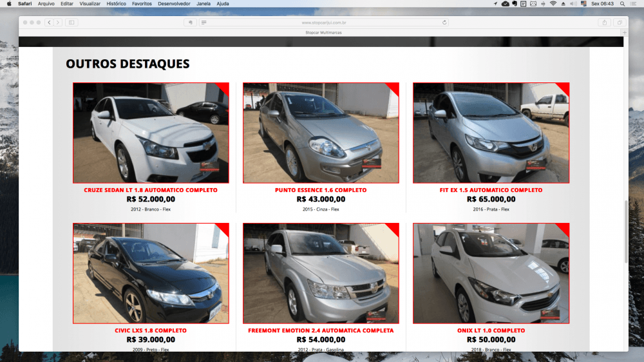Toggle the Safari sidebar button
644x362 pixels.
(71, 23)
